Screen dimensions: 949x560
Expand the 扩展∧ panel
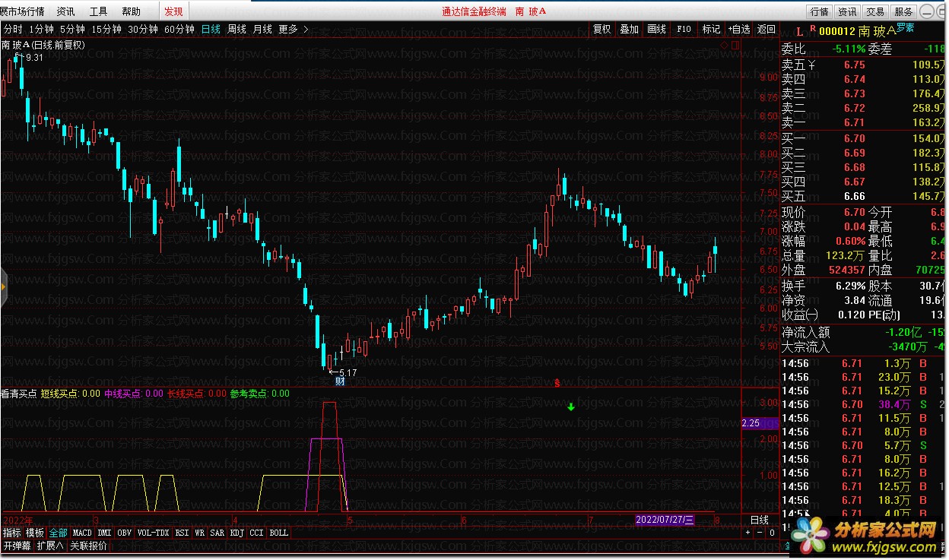coord(50,546)
